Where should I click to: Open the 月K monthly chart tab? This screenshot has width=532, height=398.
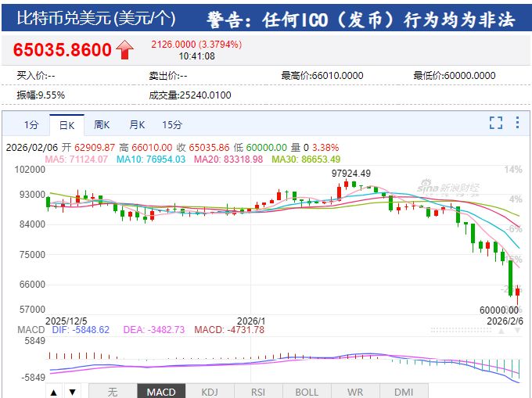click(137, 124)
